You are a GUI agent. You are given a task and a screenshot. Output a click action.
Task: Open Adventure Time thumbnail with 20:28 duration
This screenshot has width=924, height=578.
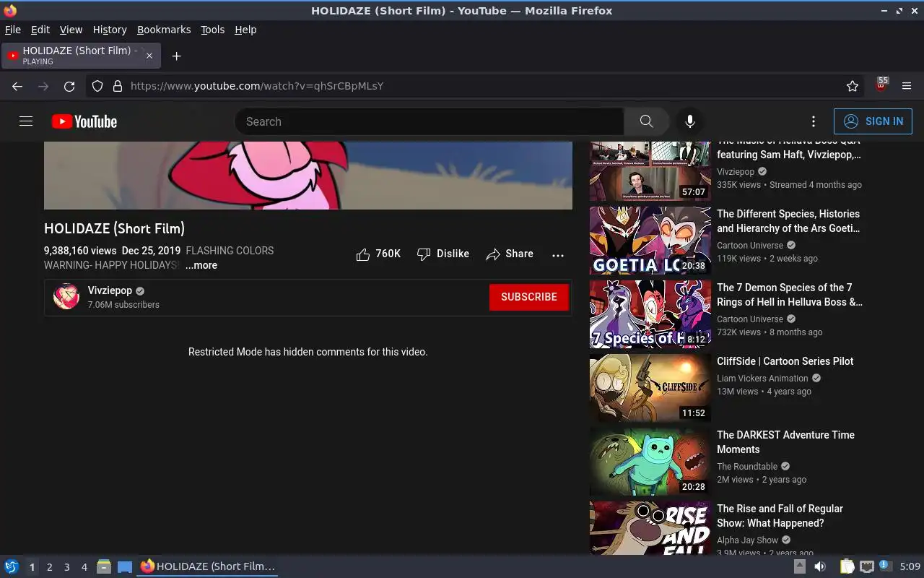650,462
